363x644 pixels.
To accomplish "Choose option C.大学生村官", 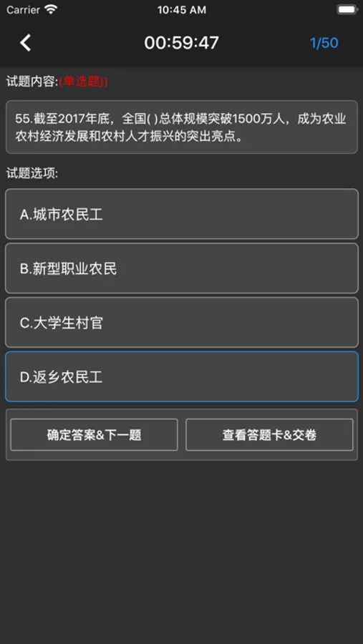I will pos(182,323).
